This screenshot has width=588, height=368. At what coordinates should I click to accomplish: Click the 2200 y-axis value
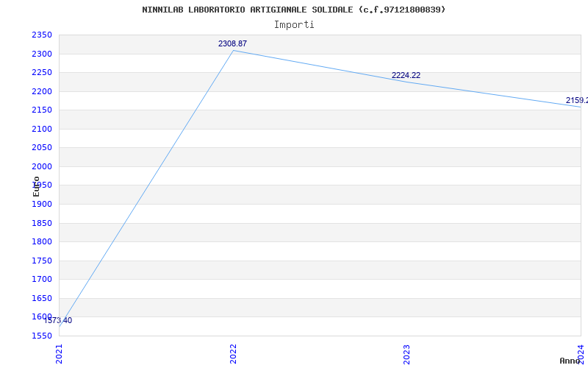[x=42, y=91]
